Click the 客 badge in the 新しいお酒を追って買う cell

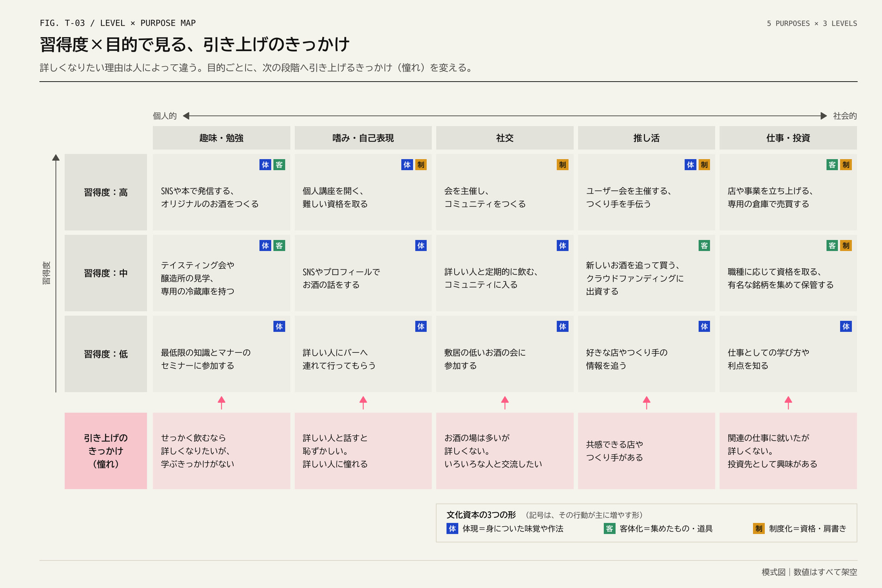click(x=704, y=246)
